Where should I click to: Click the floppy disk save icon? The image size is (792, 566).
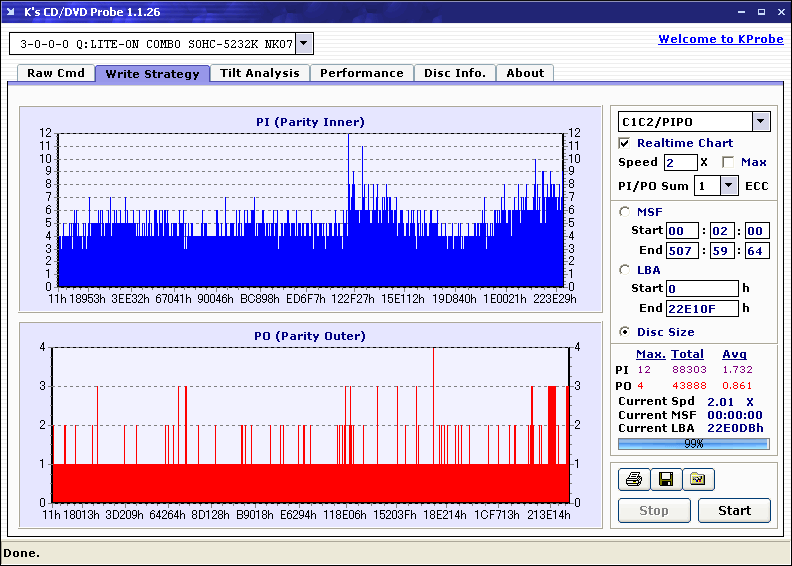coord(666,480)
